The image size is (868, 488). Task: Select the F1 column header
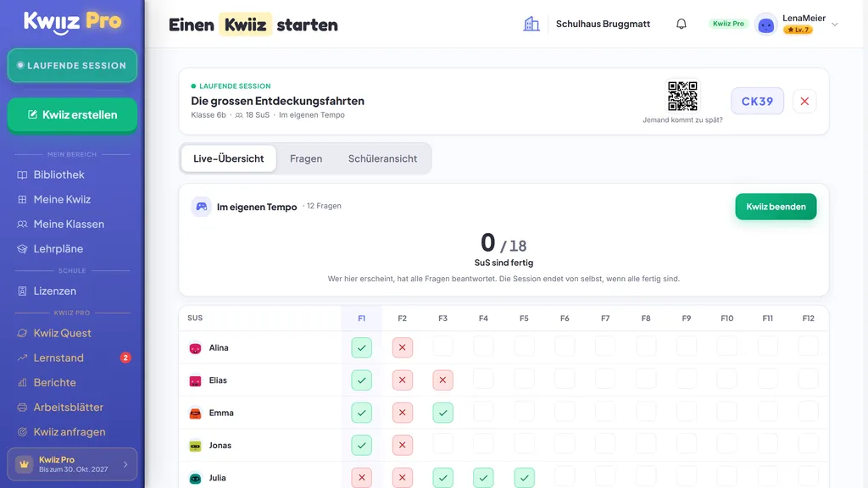[x=361, y=319]
